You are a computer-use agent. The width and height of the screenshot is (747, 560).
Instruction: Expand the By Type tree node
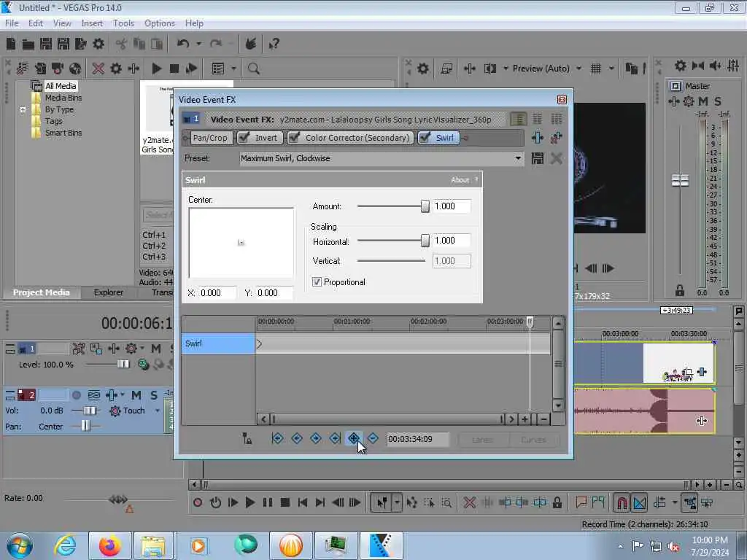23,109
